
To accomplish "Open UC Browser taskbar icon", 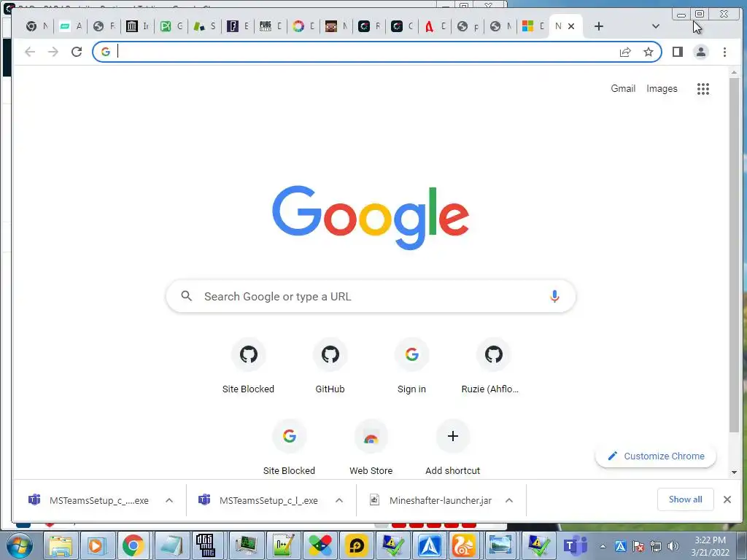I will [463, 545].
